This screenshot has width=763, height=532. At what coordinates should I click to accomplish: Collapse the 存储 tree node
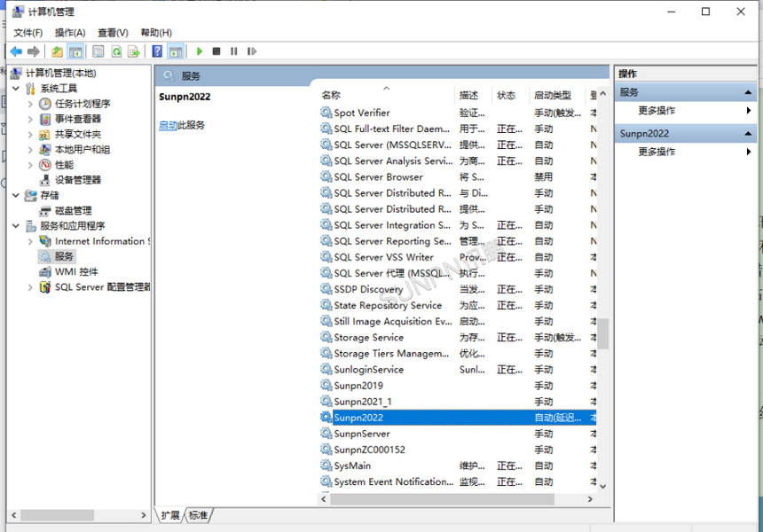[16, 195]
